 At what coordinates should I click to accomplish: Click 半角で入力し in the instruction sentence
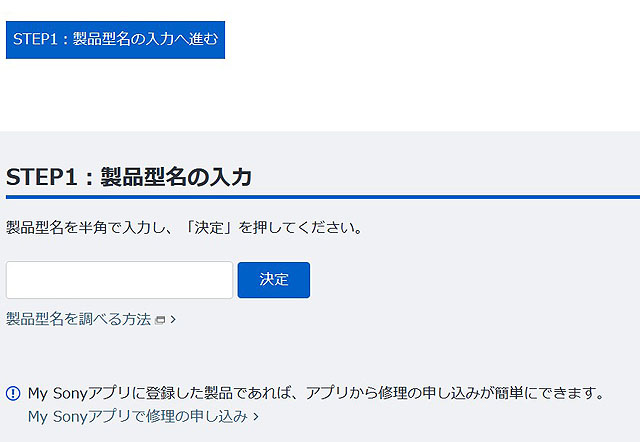click(x=129, y=227)
